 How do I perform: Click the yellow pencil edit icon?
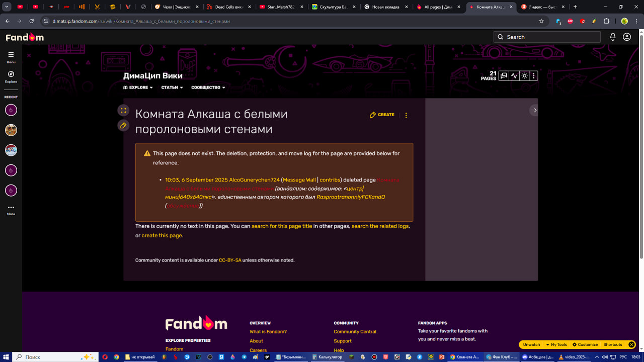123,125
